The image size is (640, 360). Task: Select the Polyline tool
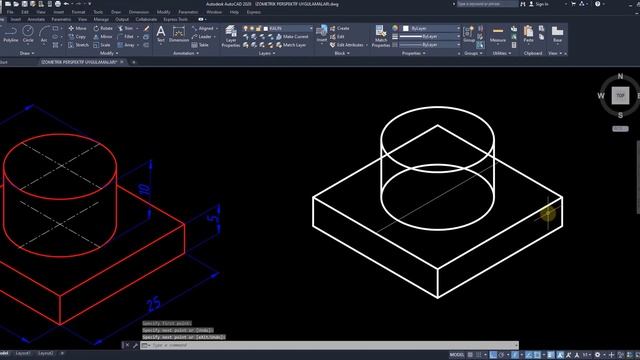click(x=11, y=34)
